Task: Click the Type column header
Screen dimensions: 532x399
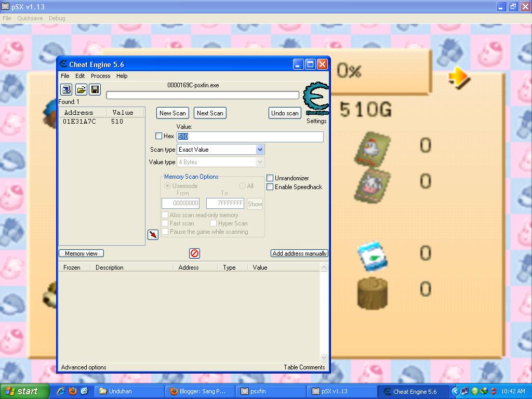Action: pyautogui.click(x=232, y=268)
